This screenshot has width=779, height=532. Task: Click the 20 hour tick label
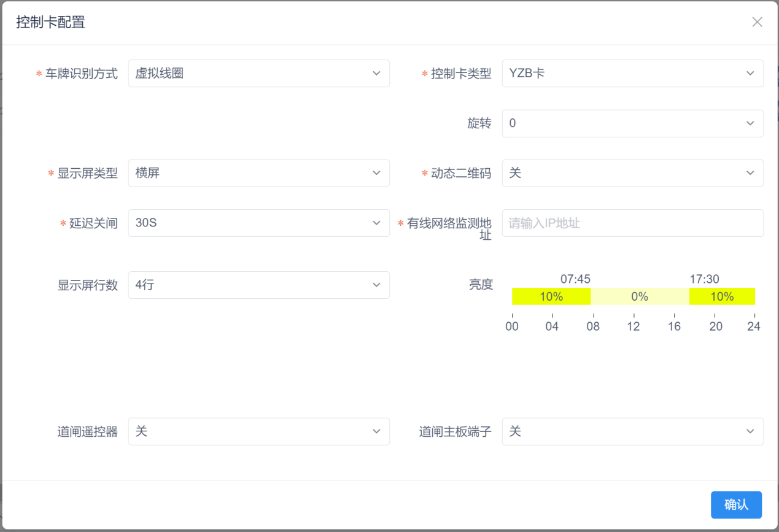pyautogui.click(x=715, y=326)
